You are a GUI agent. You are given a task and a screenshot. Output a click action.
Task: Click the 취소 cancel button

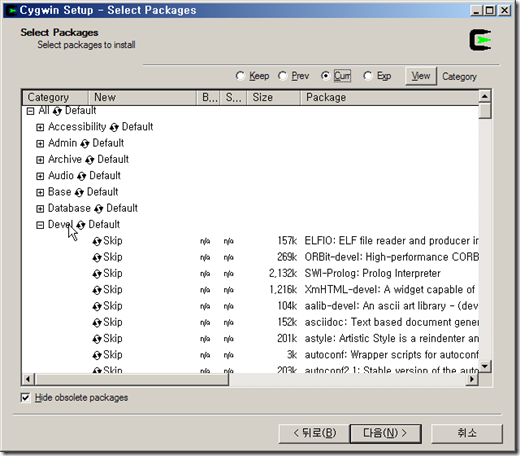[467, 433]
